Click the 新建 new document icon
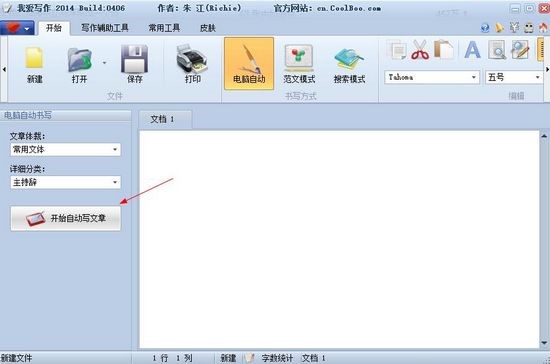The image size is (550, 364). point(34,65)
